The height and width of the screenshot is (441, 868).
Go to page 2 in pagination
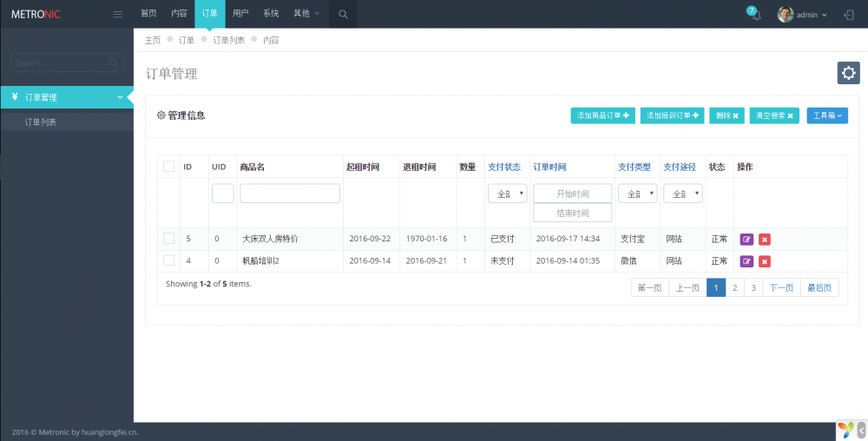734,287
